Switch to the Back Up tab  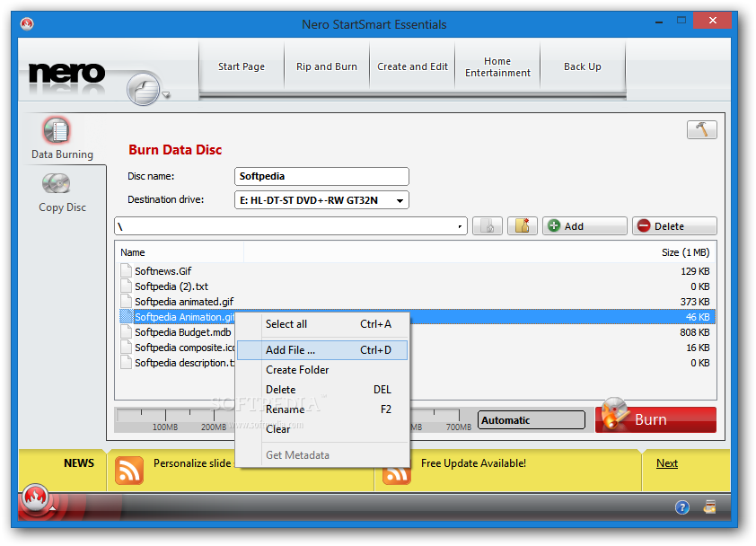[583, 66]
